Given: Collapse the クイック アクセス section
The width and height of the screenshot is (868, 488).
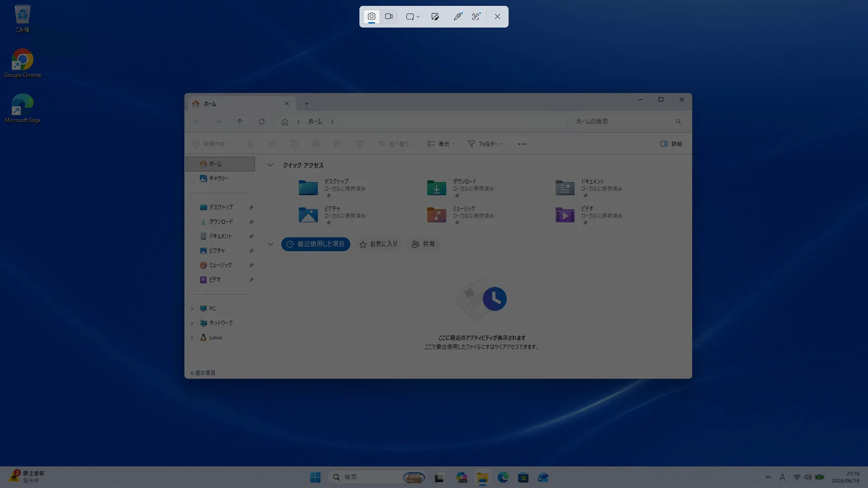Looking at the screenshot, I should (270, 165).
